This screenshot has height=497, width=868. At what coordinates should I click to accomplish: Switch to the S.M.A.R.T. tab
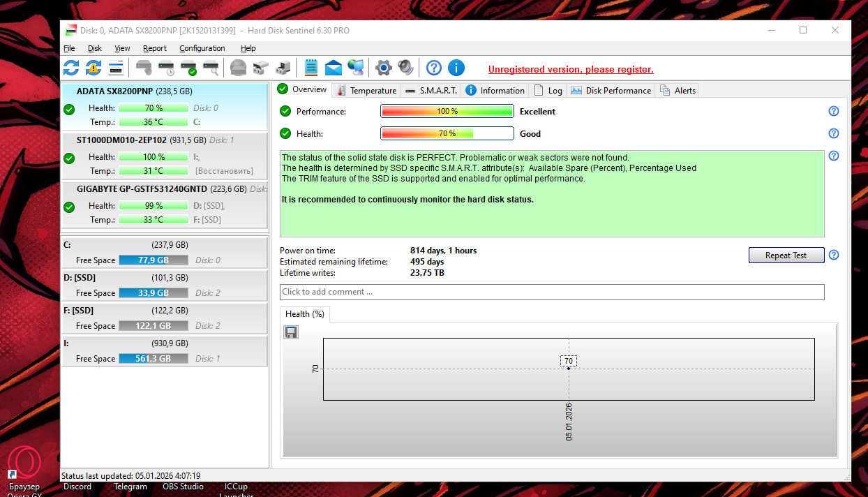pos(431,90)
